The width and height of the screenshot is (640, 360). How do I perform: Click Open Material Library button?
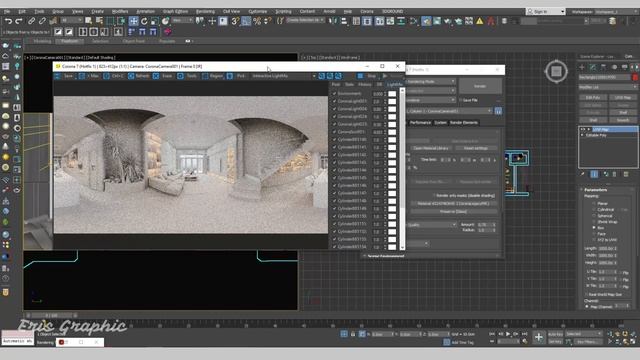pos(431,148)
